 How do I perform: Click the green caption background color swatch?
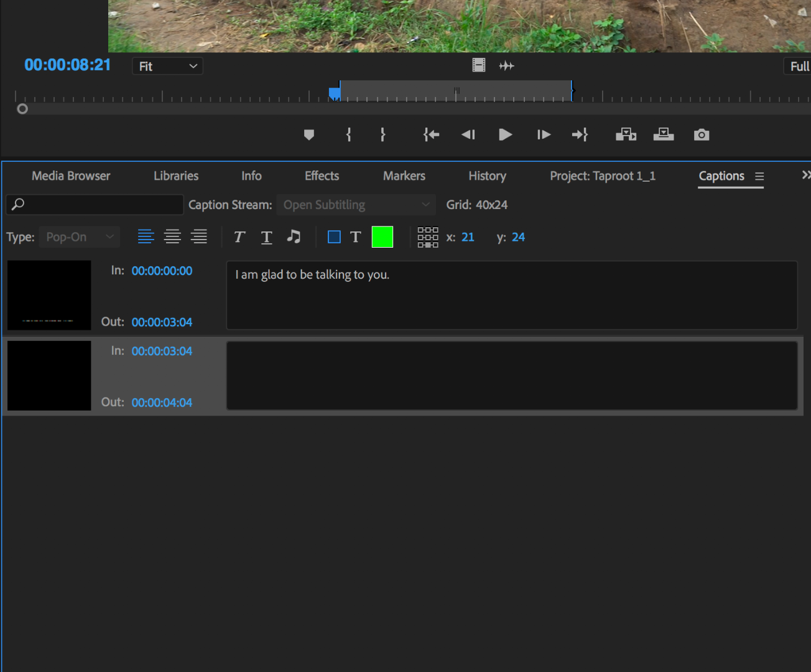[x=382, y=236]
